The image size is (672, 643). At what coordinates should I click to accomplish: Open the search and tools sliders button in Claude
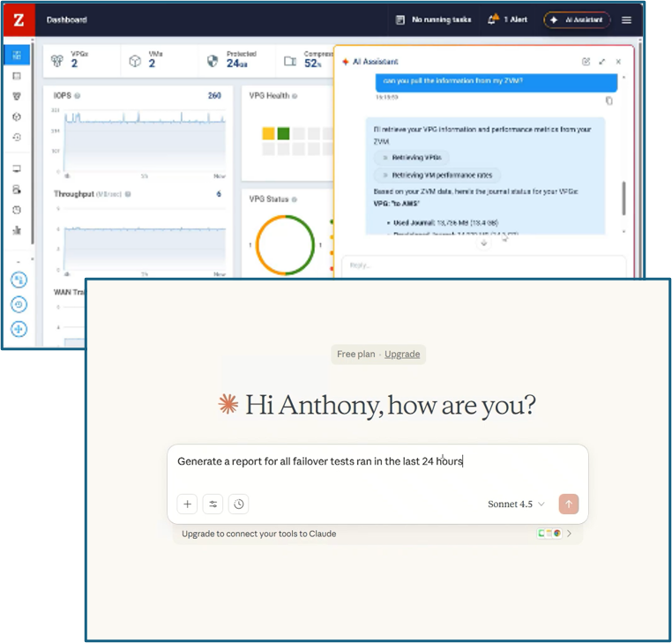213,505
